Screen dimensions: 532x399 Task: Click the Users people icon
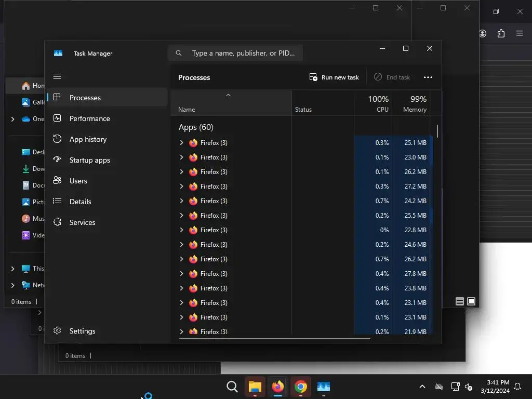(57, 180)
